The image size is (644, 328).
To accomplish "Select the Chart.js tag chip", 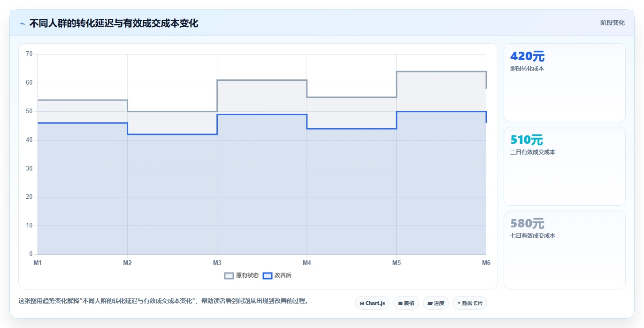I will tap(372, 303).
